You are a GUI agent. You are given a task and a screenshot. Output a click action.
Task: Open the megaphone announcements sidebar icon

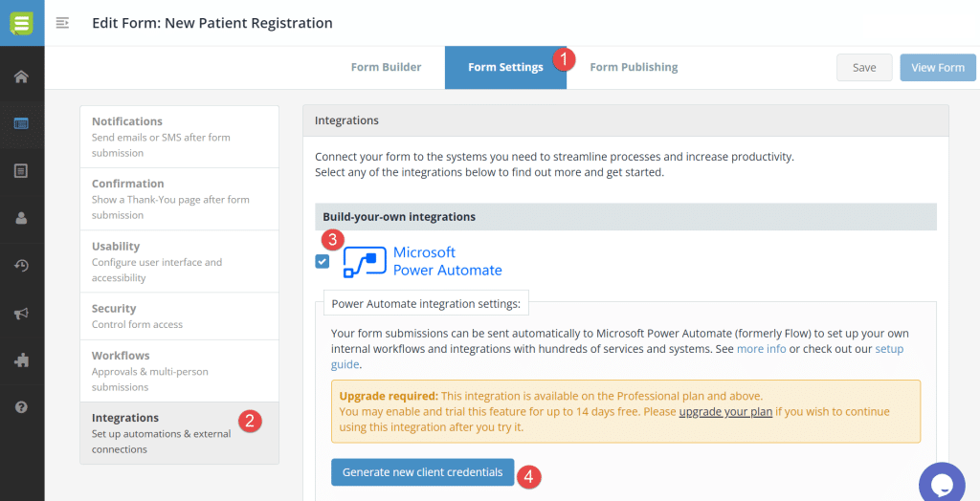[21, 313]
